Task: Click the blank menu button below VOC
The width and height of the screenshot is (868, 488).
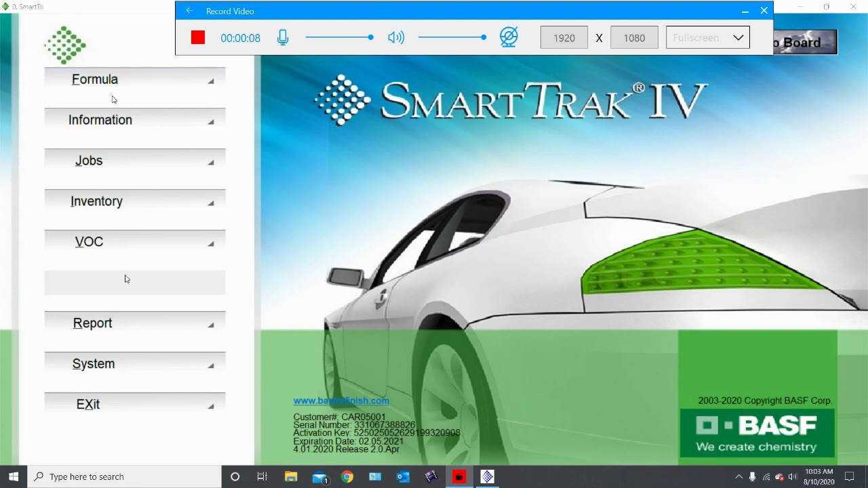Action: 135,283
